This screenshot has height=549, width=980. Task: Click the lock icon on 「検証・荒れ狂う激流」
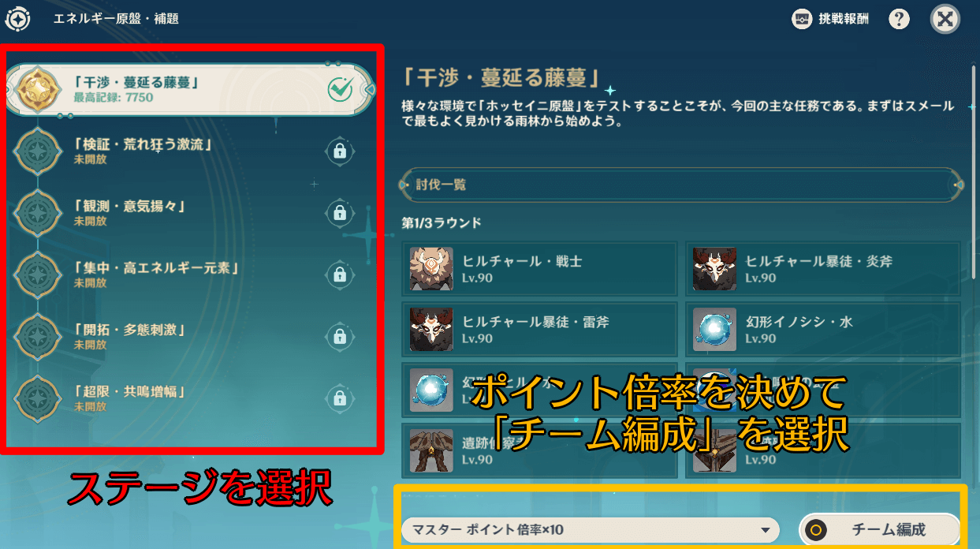340,151
